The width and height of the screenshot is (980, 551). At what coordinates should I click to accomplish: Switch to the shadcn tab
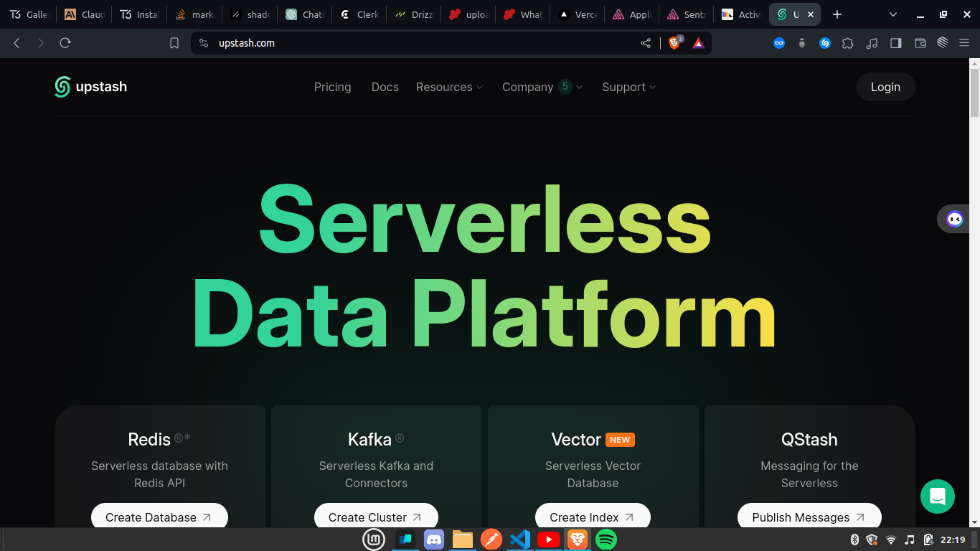point(250,14)
